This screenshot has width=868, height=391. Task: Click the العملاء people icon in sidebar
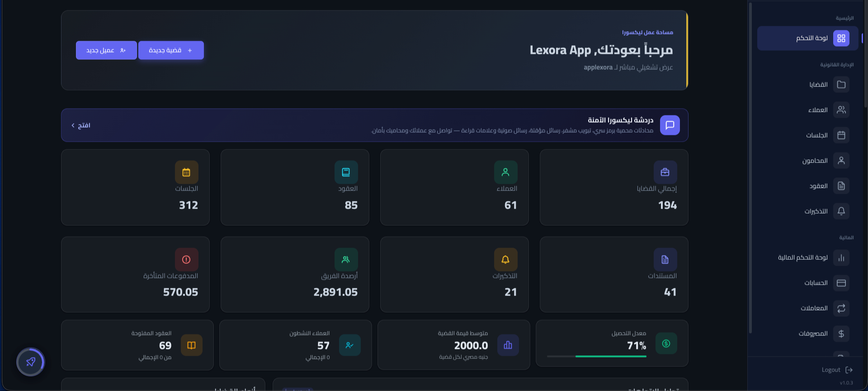coord(841,110)
